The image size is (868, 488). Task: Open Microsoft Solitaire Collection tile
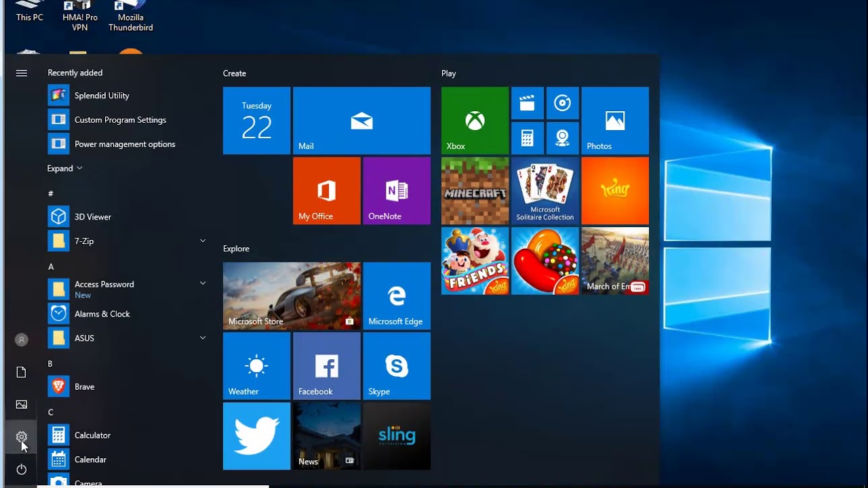coord(545,190)
